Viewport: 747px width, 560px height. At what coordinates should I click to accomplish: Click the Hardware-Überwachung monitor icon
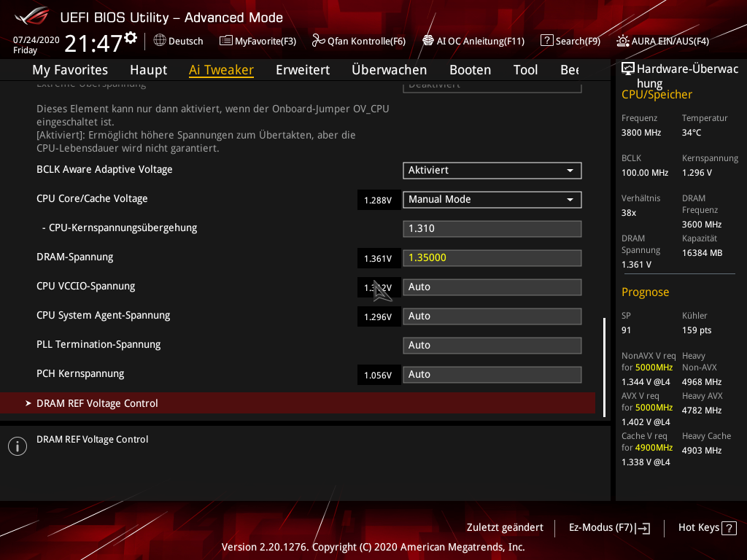[x=628, y=69]
